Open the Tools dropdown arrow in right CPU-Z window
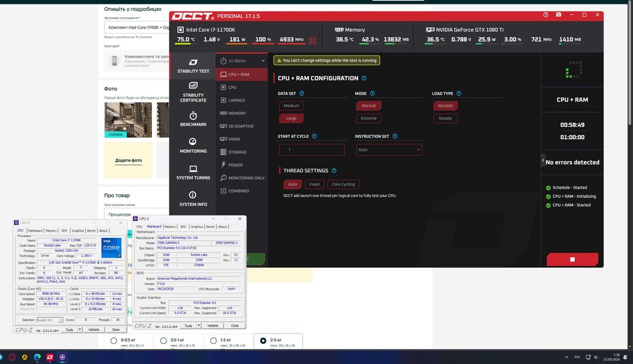Screen dimensions: 633x364 click(x=199, y=325)
